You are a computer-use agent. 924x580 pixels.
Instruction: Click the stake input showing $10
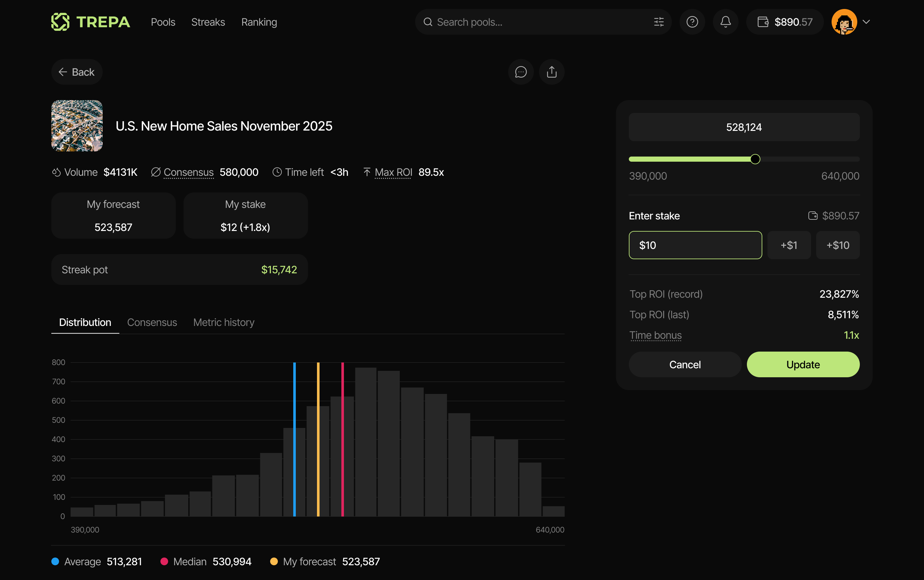click(695, 245)
